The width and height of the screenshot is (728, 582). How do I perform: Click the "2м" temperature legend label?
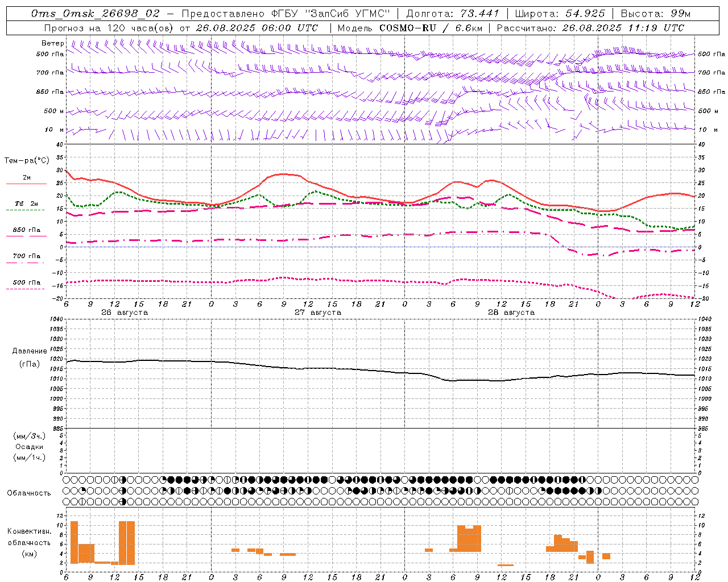coord(27,177)
